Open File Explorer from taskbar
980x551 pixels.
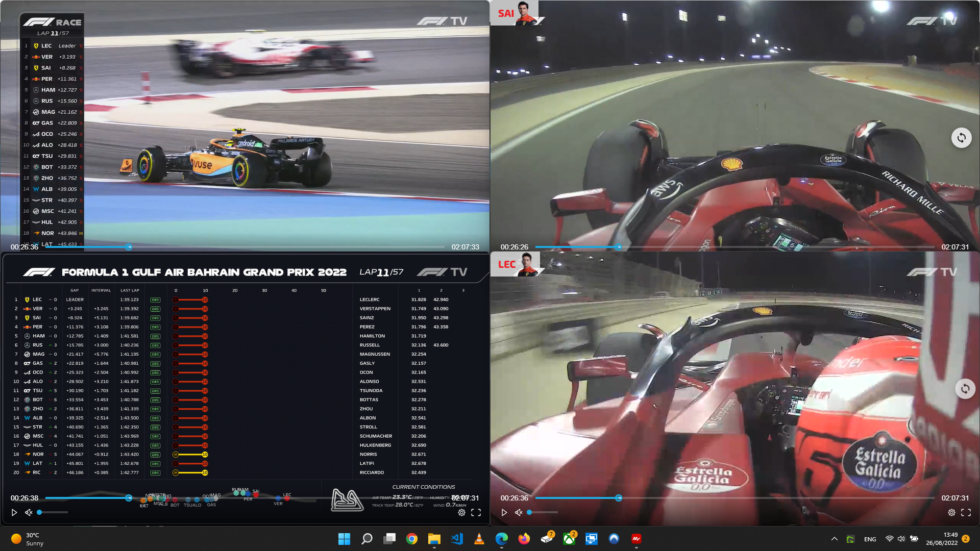pos(434,539)
